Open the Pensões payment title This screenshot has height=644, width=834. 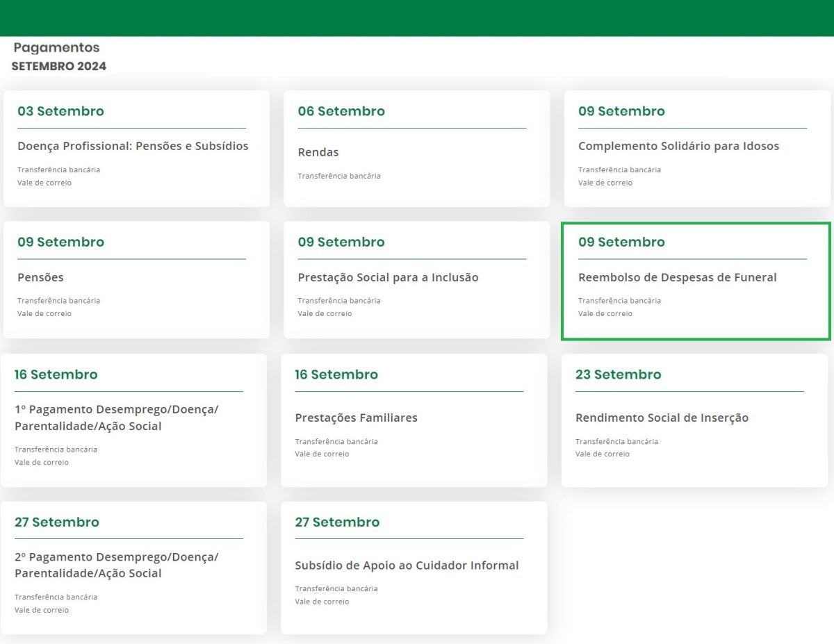(x=40, y=277)
